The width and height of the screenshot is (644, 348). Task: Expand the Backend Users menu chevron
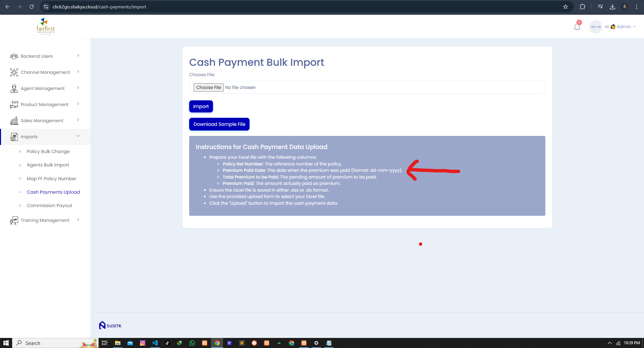click(78, 56)
